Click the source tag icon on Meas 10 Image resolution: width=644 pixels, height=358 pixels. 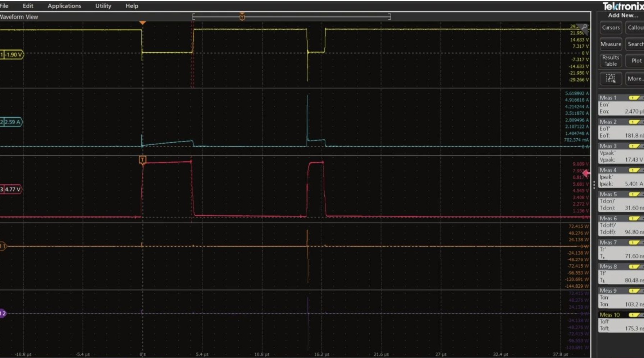pos(635,315)
